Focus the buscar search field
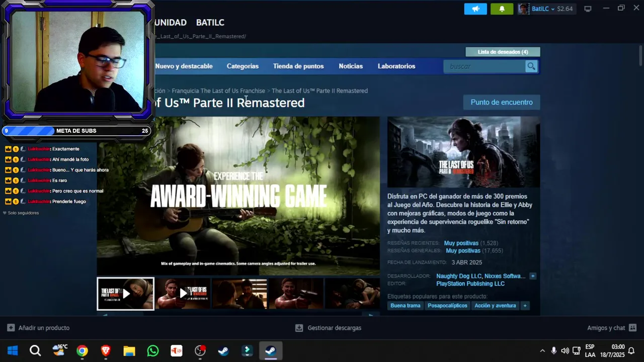Viewport: 644px width, 362px height. [485, 66]
